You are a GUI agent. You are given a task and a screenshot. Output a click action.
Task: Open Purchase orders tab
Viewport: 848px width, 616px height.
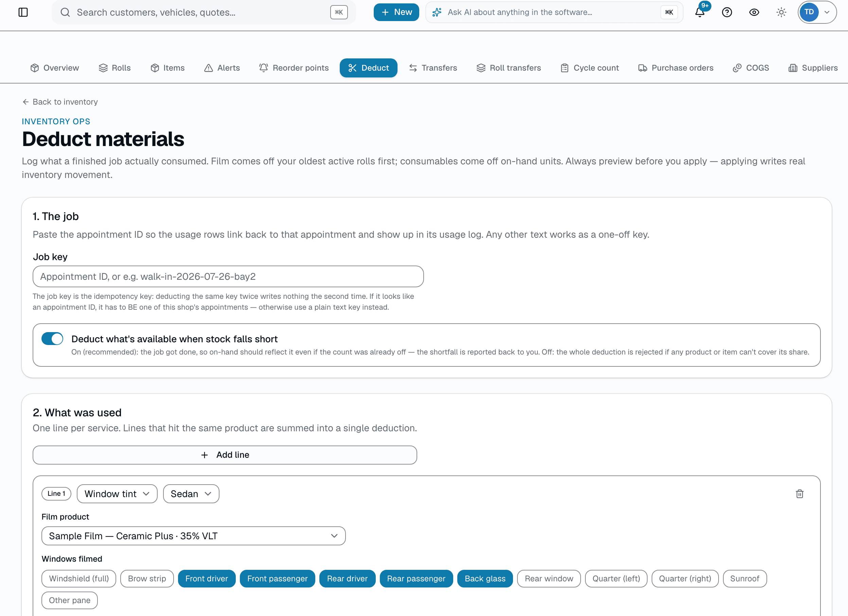click(x=676, y=68)
